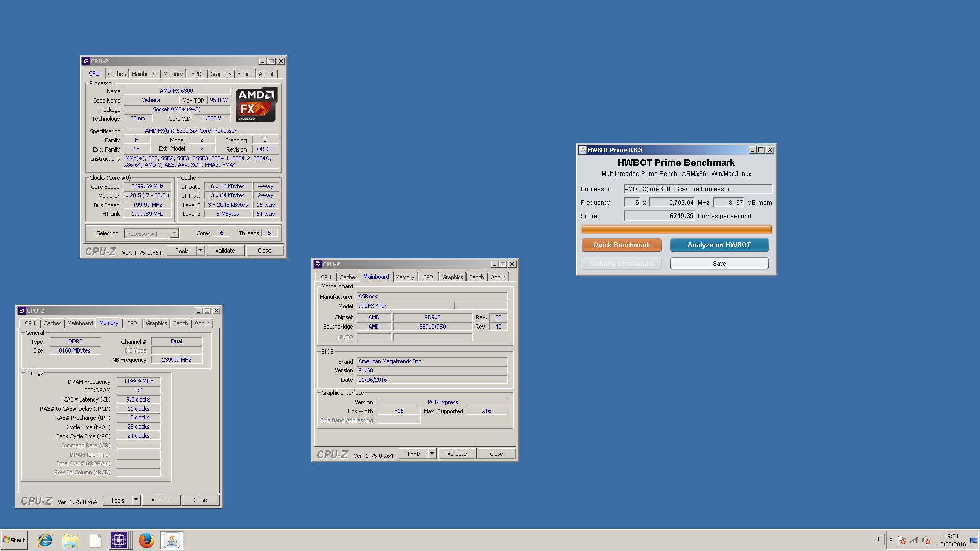Click Validate in Memory CPU-Z window
Viewport: 980px width, 551px height.
[x=161, y=500]
